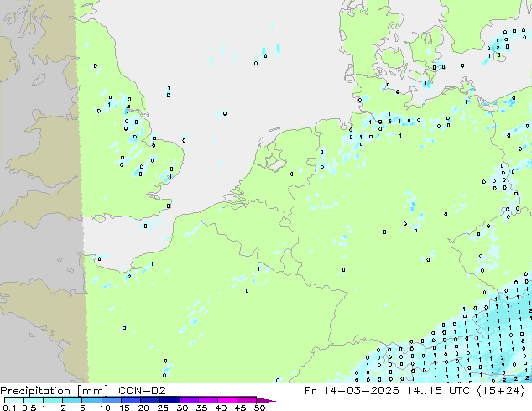The image size is (532, 411).
Task: Click the "20" legend scale label
Action: click(x=143, y=408)
